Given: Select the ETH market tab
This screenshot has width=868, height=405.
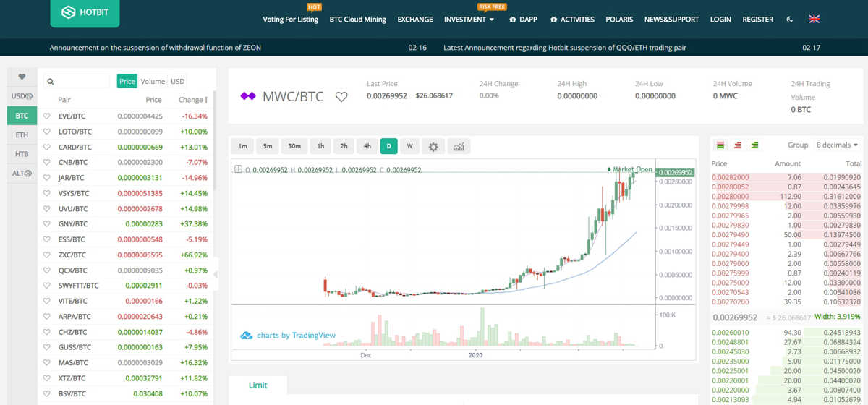Looking at the screenshot, I should click(22, 135).
